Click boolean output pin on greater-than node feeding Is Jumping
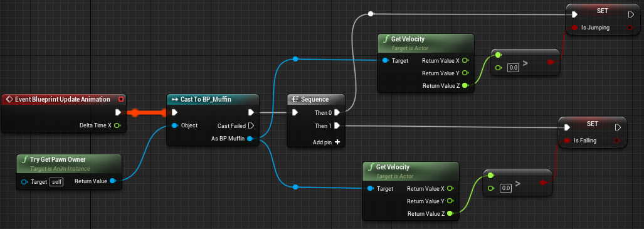The height and width of the screenshot is (229, 644). click(551, 62)
